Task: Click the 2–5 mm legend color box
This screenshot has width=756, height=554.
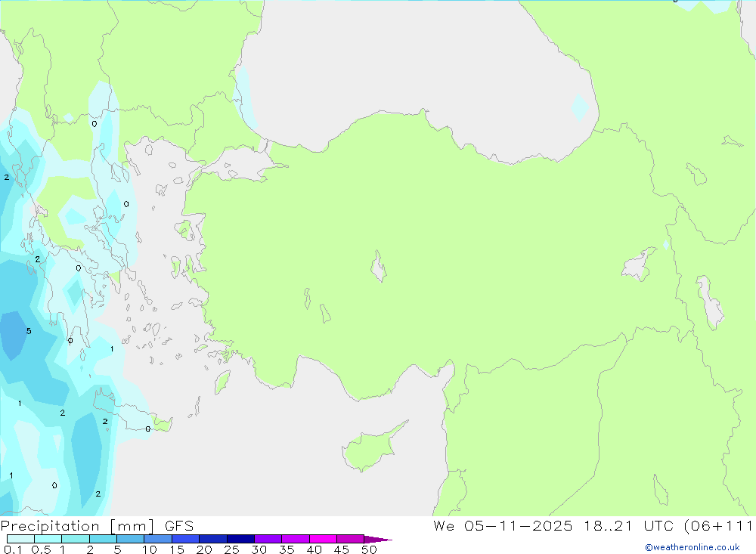Action: click(x=103, y=539)
